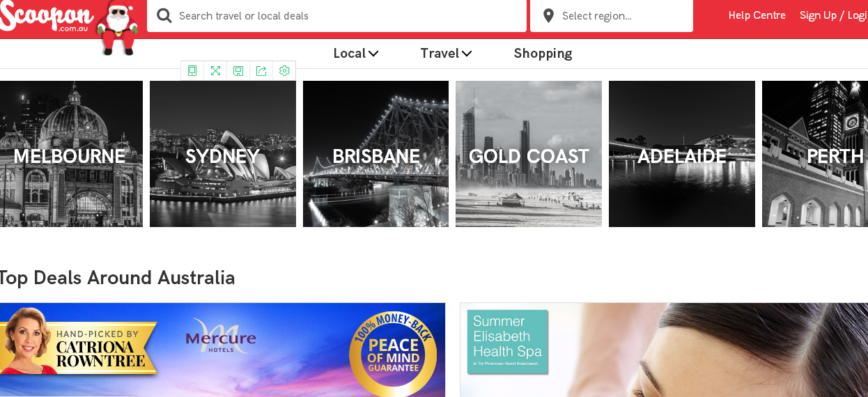Open the Select region dropdown field
The width and height of the screenshot is (868, 397).
click(612, 15)
